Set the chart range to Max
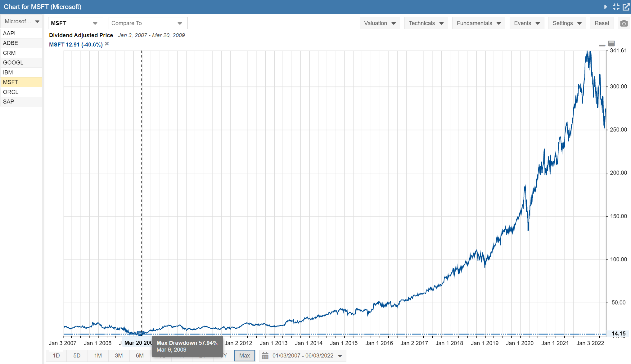The image size is (631, 364). [245, 356]
